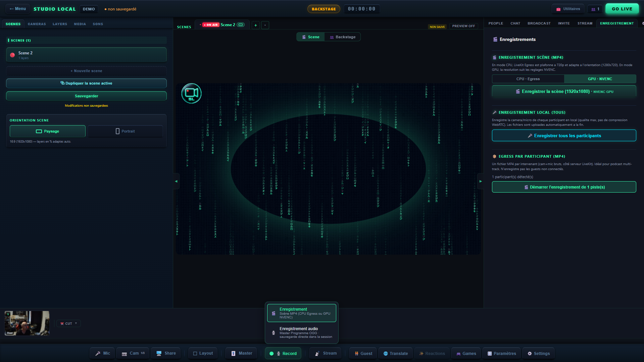Click the microphone icon beside Enregistrement Local
Viewport: 644px width, 362px height.
(x=494, y=112)
